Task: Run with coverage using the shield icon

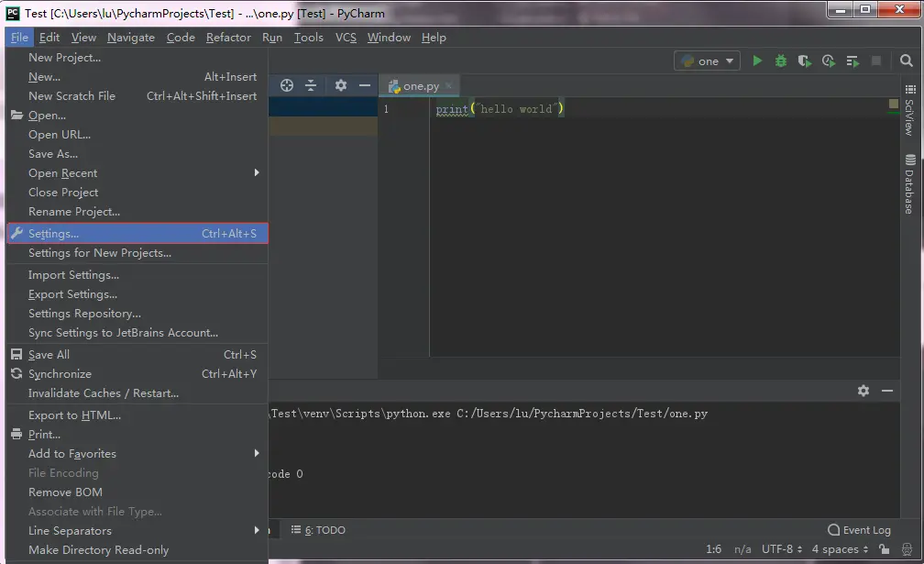Action: click(805, 61)
